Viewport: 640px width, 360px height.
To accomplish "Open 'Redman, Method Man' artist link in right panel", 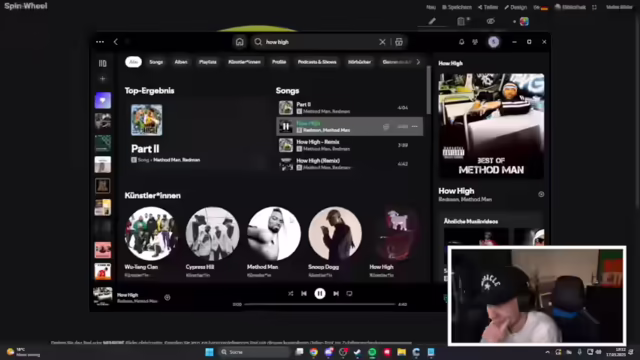I will click(465, 200).
